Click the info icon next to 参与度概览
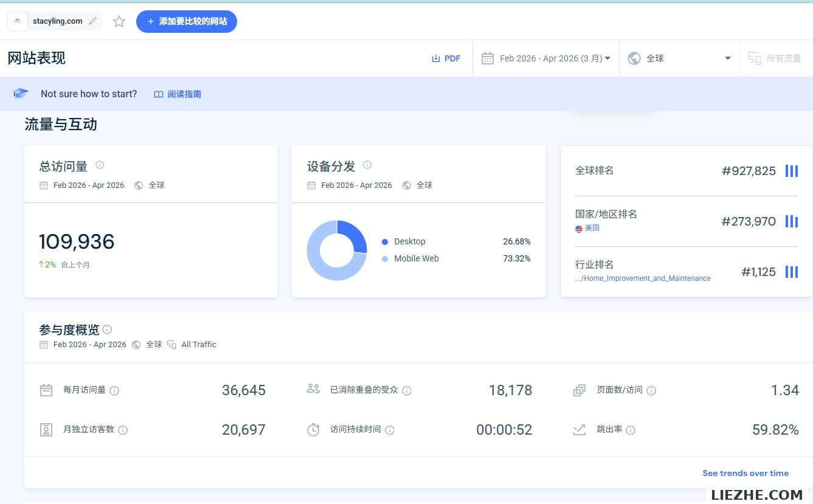This screenshot has width=813, height=504. tap(107, 330)
